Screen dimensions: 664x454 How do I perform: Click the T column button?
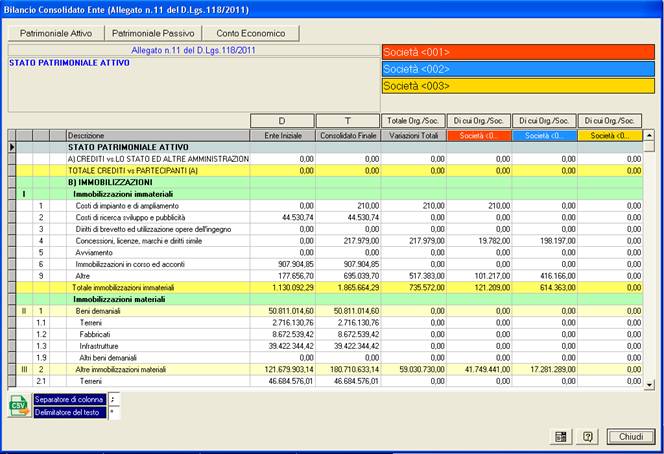tap(348, 121)
